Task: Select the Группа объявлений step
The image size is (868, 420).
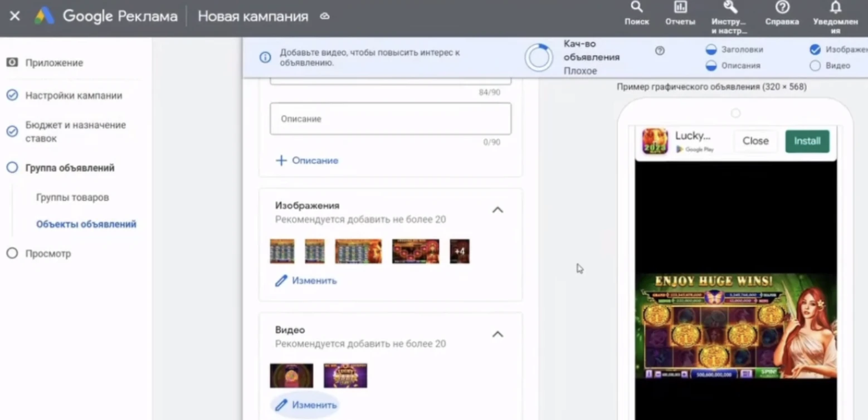Action: point(70,168)
